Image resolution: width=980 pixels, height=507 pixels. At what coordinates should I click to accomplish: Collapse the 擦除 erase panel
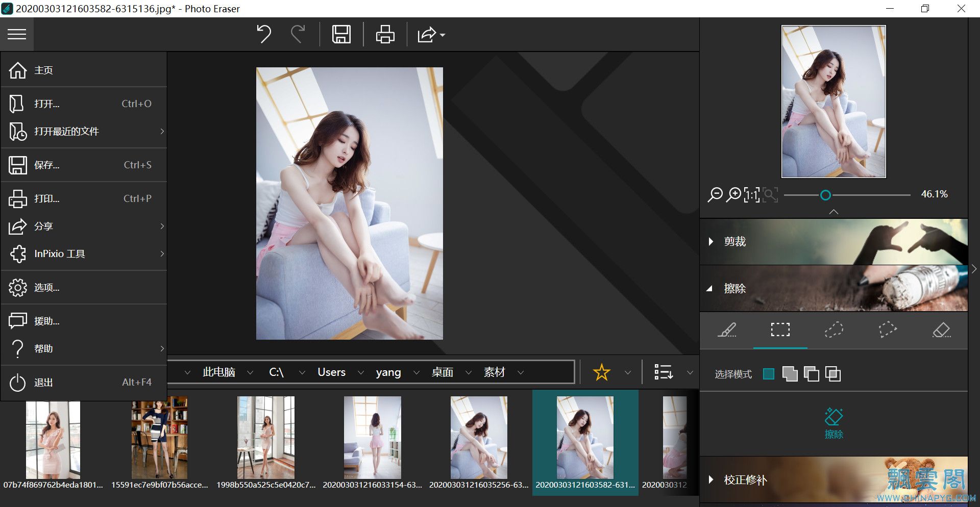tap(834, 288)
